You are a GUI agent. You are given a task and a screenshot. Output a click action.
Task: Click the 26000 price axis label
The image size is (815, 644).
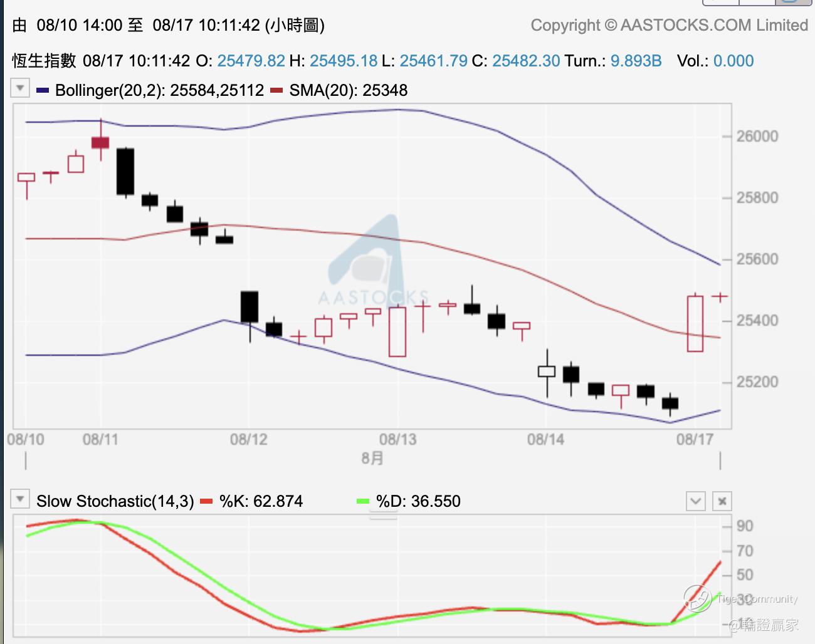[x=757, y=137]
